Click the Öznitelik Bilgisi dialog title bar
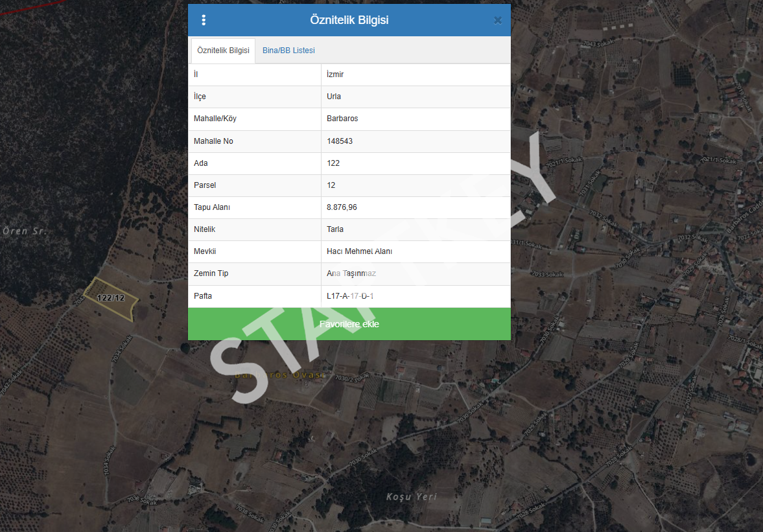The height and width of the screenshot is (532, 763). click(349, 20)
